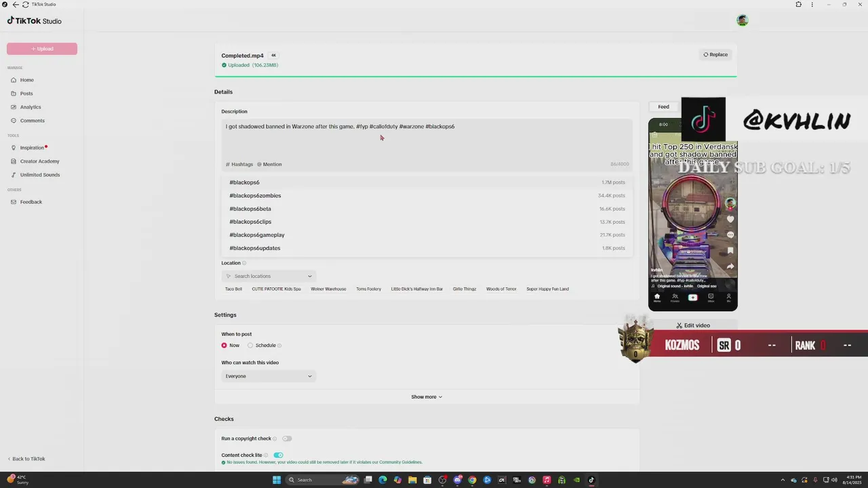Choose the #blackops6clips hashtag suggestion
The height and width of the screenshot is (488, 868).
(x=427, y=222)
